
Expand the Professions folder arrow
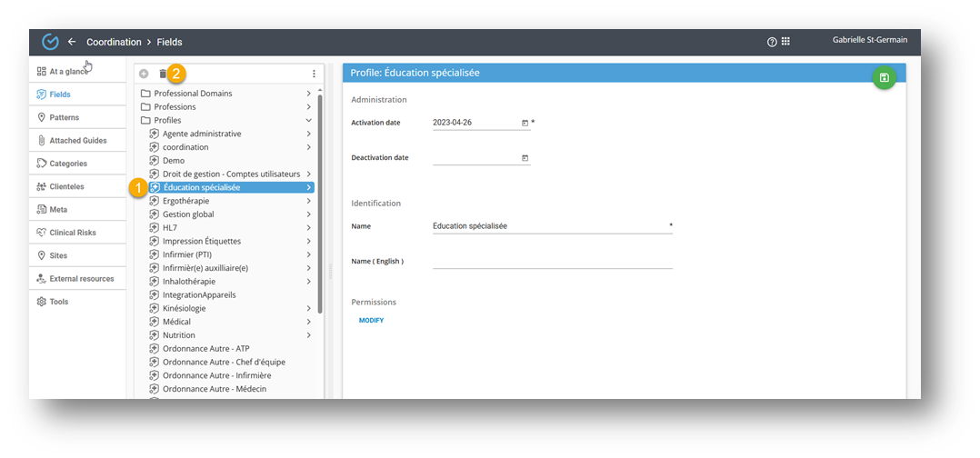[309, 107]
